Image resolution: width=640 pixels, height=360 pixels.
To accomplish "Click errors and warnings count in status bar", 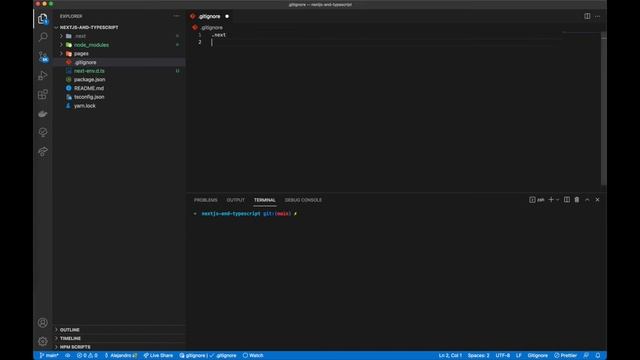I will click(87, 355).
